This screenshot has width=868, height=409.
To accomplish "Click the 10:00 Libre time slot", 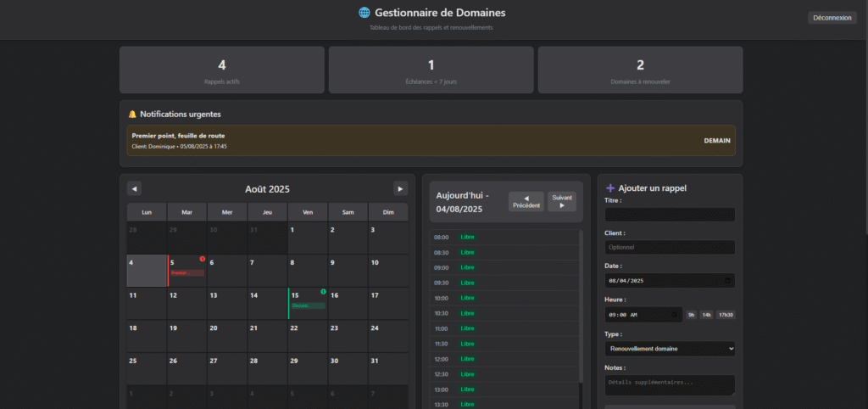I will [504, 298].
